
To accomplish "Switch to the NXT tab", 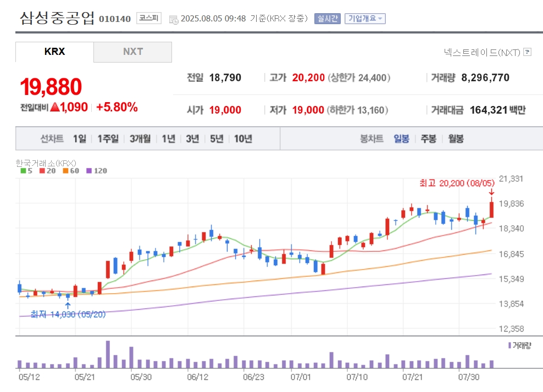I will click(132, 52).
